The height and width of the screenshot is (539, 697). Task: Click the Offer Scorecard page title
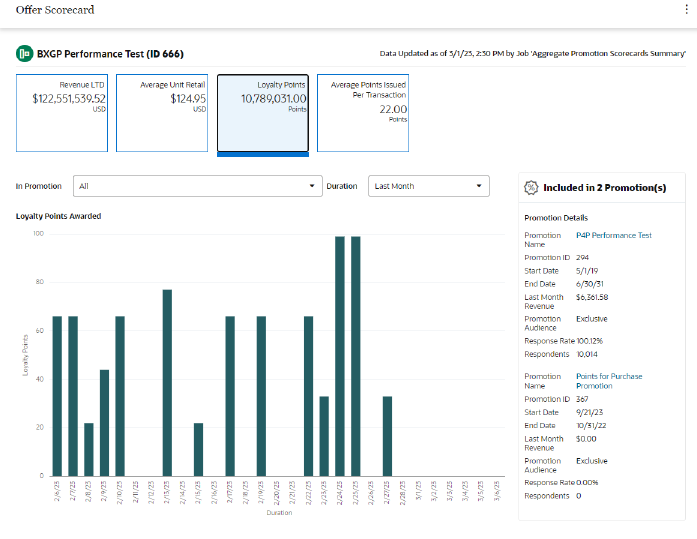pos(55,10)
